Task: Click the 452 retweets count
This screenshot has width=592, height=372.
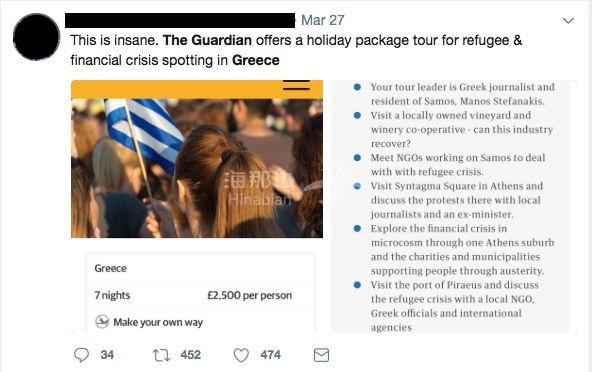Action: pyautogui.click(x=191, y=355)
